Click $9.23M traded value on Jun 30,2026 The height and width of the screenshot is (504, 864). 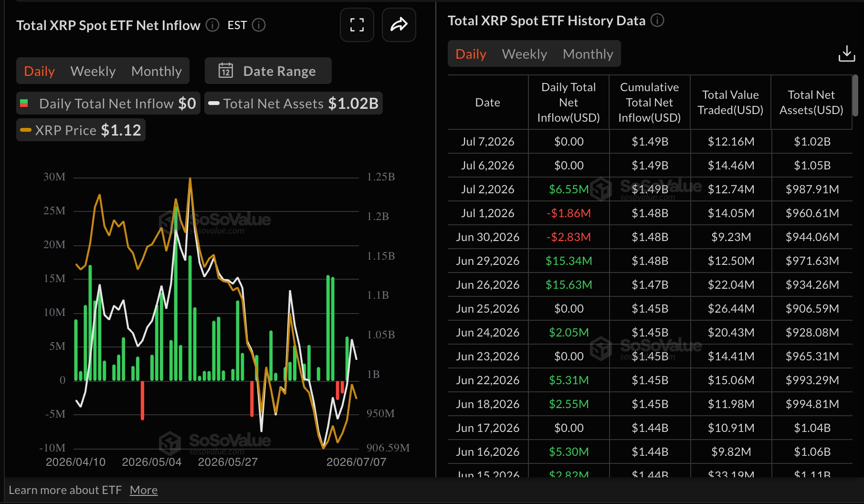coord(731,237)
